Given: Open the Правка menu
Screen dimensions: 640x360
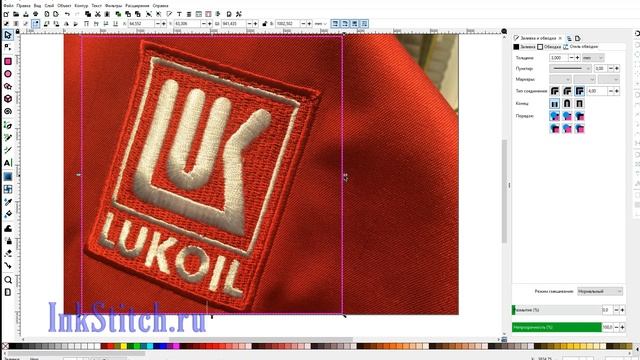Looking at the screenshot, I should tap(24, 6).
